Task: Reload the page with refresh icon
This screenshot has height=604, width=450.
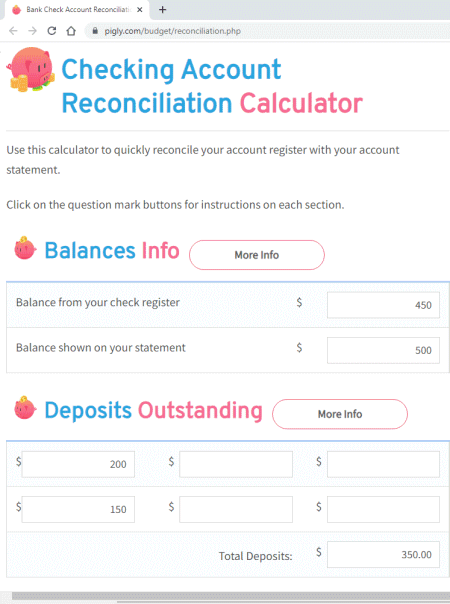Action: coord(52,31)
